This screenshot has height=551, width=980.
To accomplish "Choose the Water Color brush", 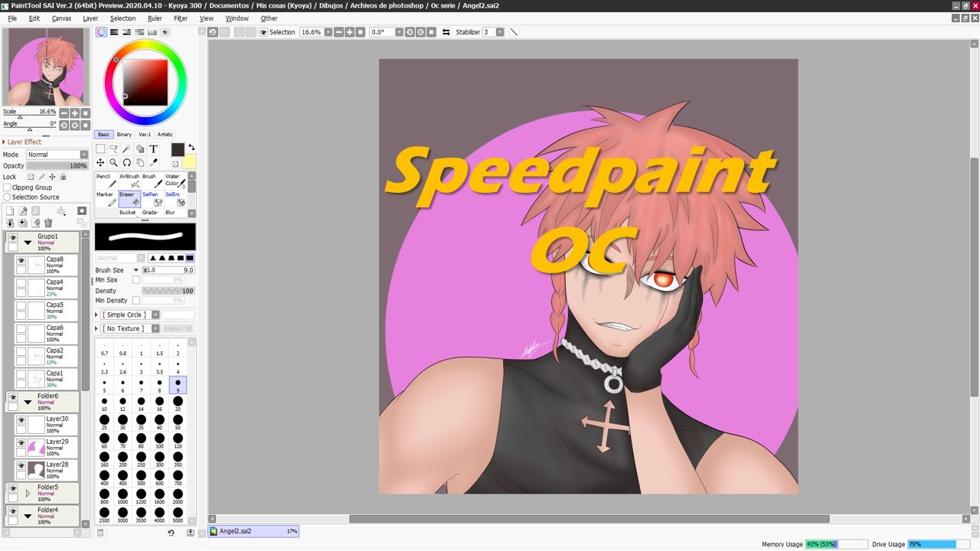I will [175, 181].
